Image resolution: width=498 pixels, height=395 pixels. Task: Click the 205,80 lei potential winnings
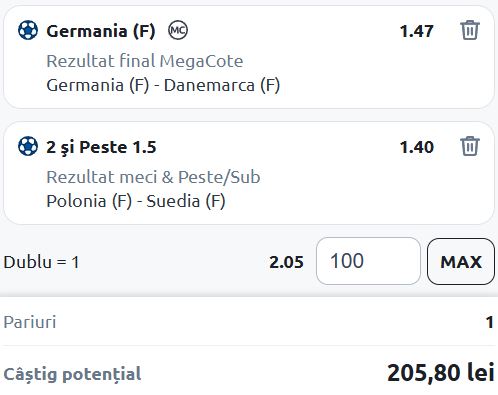441,372
